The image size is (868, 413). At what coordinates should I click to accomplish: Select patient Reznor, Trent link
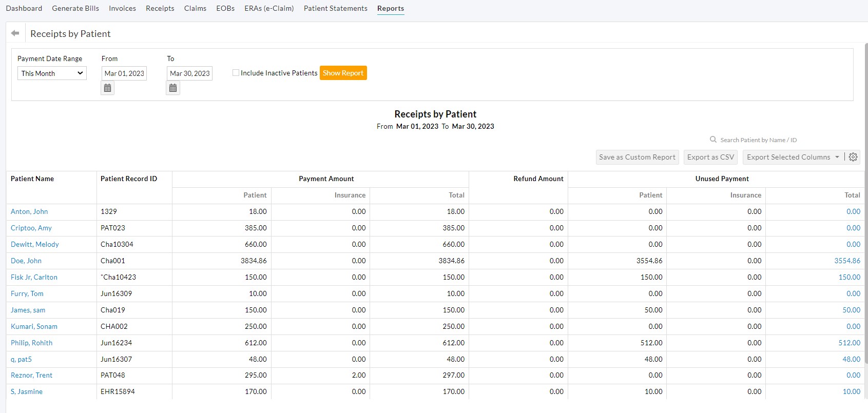(31, 375)
